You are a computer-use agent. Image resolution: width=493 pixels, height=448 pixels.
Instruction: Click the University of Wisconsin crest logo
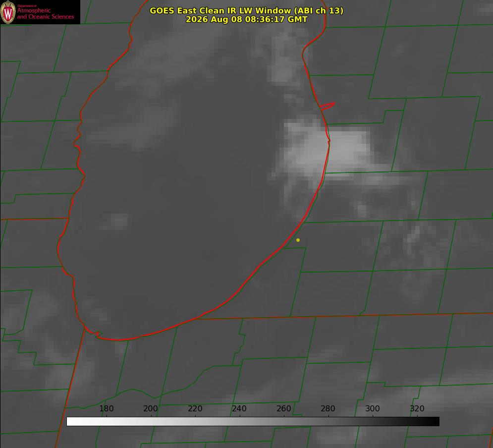[x=8, y=12]
